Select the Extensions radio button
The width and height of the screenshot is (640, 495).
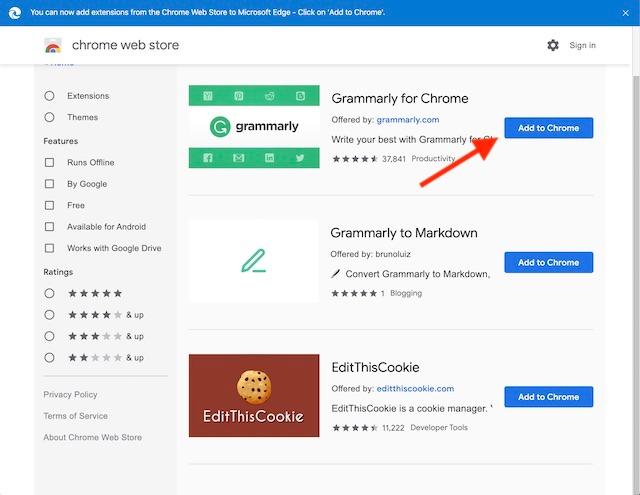pos(49,96)
